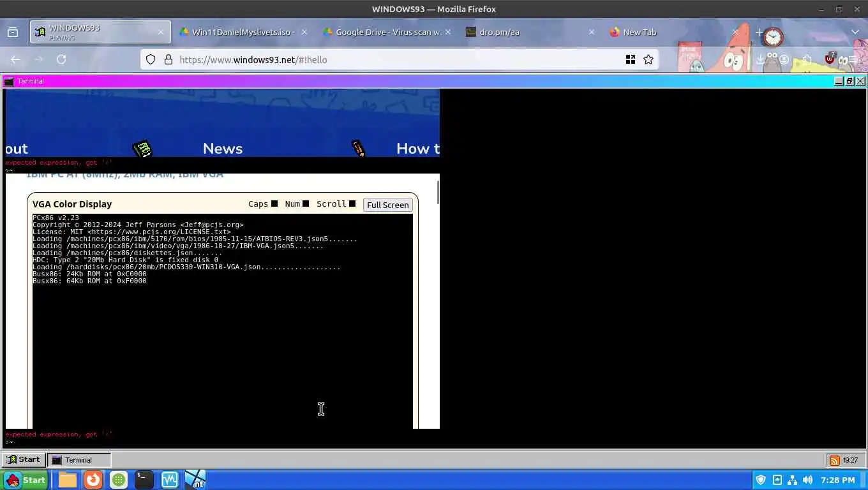
Task: Switch to Win11DanielMyslivets.iso tab
Action: [243, 32]
